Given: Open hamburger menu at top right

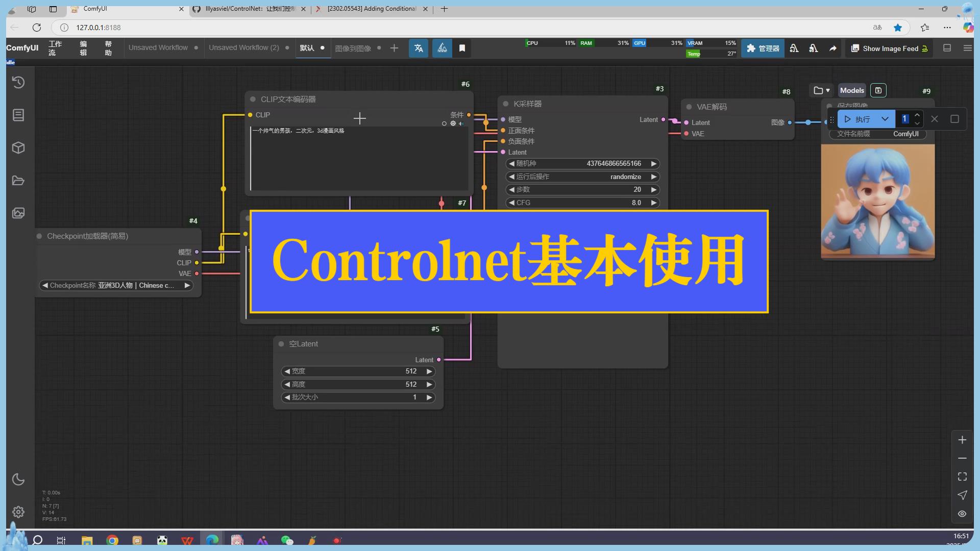Looking at the screenshot, I should pos(967,48).
